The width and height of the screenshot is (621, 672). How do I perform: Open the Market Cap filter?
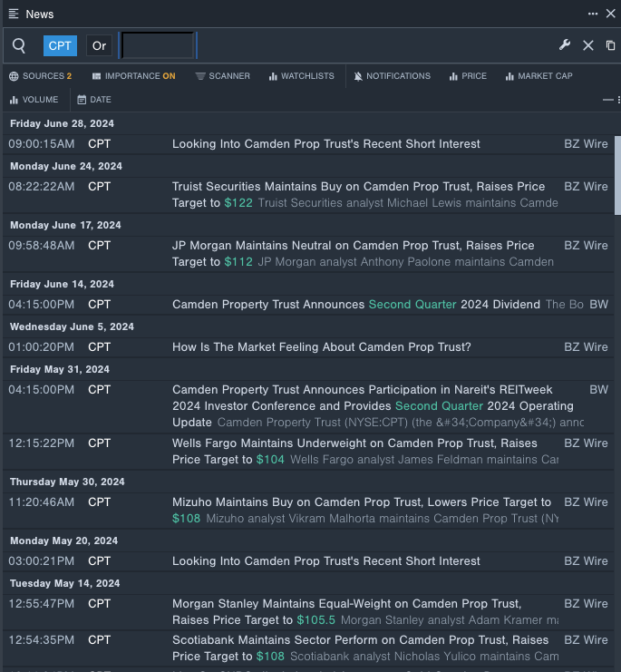(x=539, y=76)
